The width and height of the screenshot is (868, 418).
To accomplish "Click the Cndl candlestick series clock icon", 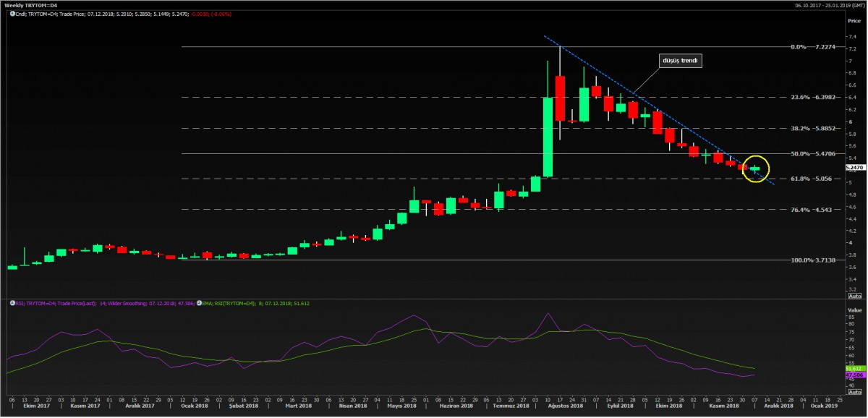I will tap(12, 14).
